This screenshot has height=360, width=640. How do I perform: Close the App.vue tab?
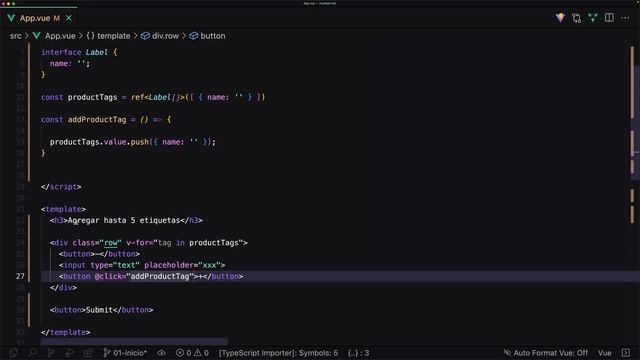[x=69, y=18]
